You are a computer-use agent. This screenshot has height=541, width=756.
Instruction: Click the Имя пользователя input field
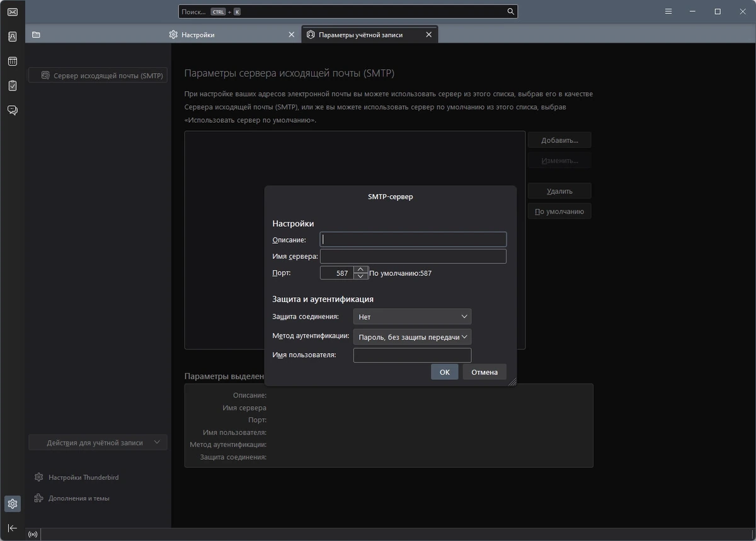point(412,355)
